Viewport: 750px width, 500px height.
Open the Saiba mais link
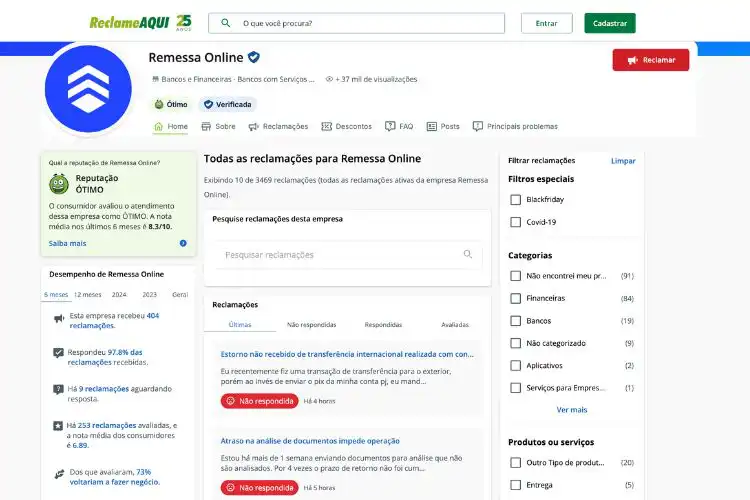[x=67, y=243]
